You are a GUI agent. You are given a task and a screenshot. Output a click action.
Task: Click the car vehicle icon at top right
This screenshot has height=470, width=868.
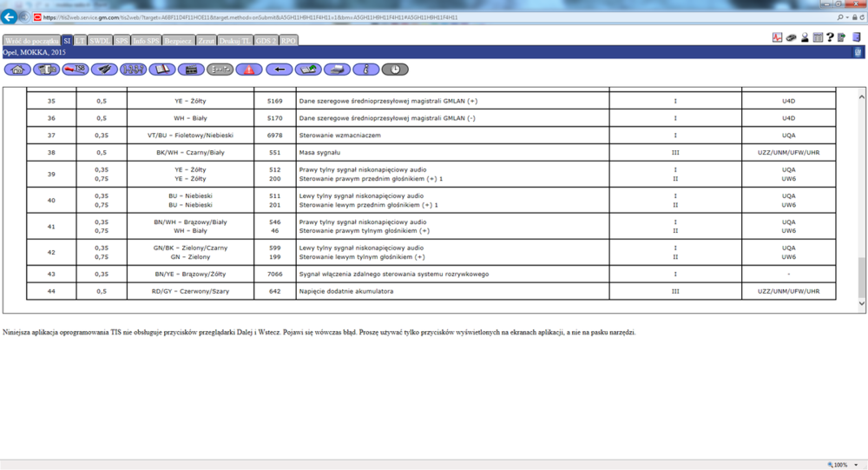[792, 38]
